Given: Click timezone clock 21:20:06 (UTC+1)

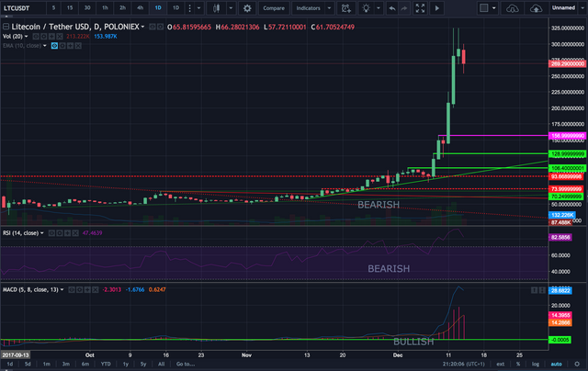Looking at the screenshot, I should click(463, 364).
